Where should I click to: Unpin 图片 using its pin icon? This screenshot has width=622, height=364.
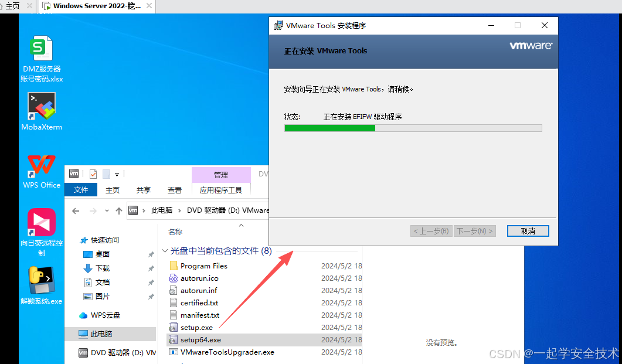[151, 296]
